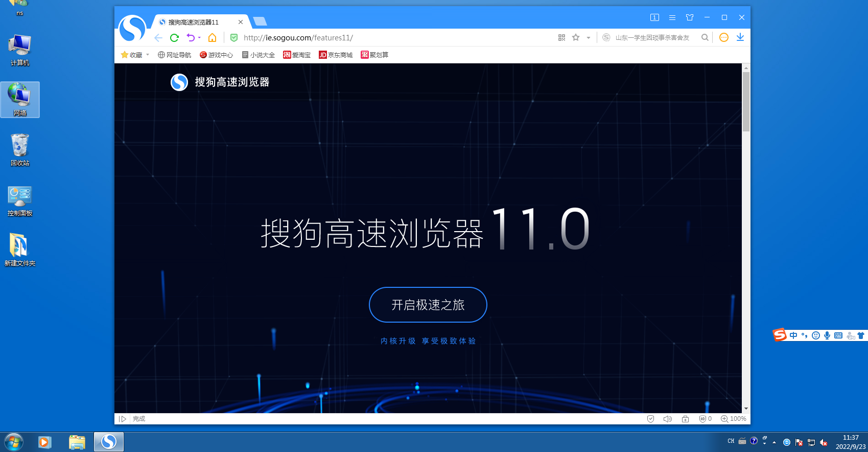Open emoji smiley on Sogou IME bar
The image size is (868, 452).
coord(816,335)
